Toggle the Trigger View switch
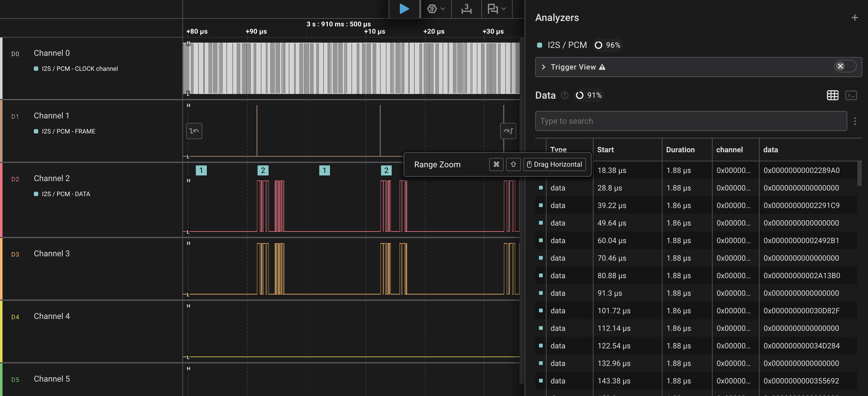Screen dimensions: 868x396 tap(845, 66)
